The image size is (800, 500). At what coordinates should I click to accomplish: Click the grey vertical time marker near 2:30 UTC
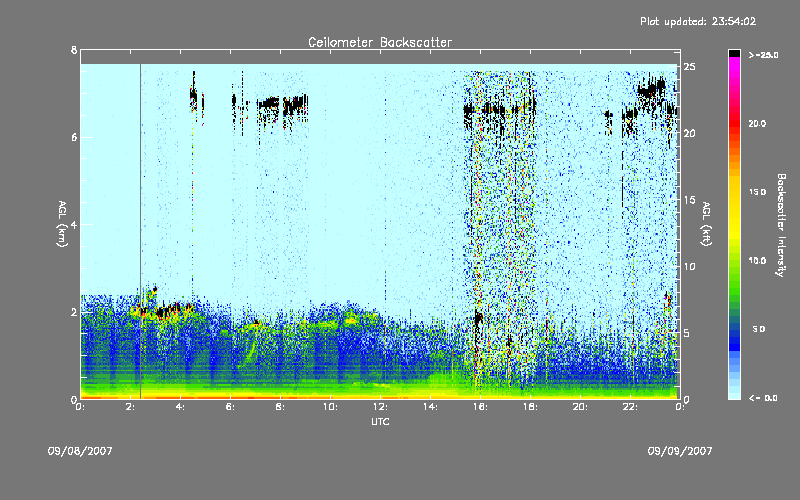140,231
